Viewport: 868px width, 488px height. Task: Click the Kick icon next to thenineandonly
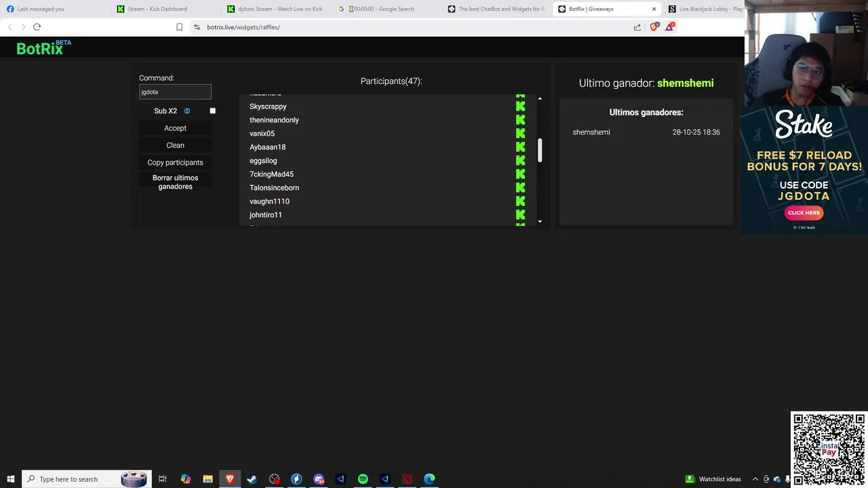click(x=520, y=120)
